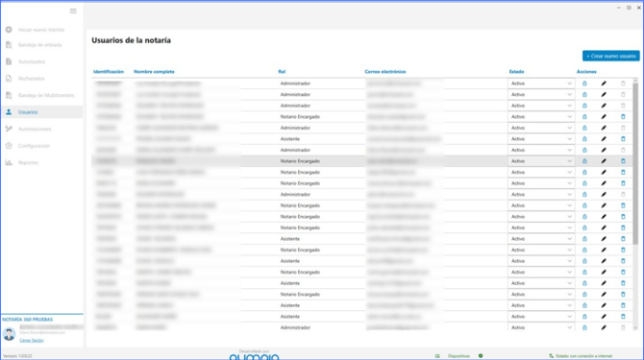Click the Version 1.0.0.22 label
644x360 pixels.
pos(17,356)
